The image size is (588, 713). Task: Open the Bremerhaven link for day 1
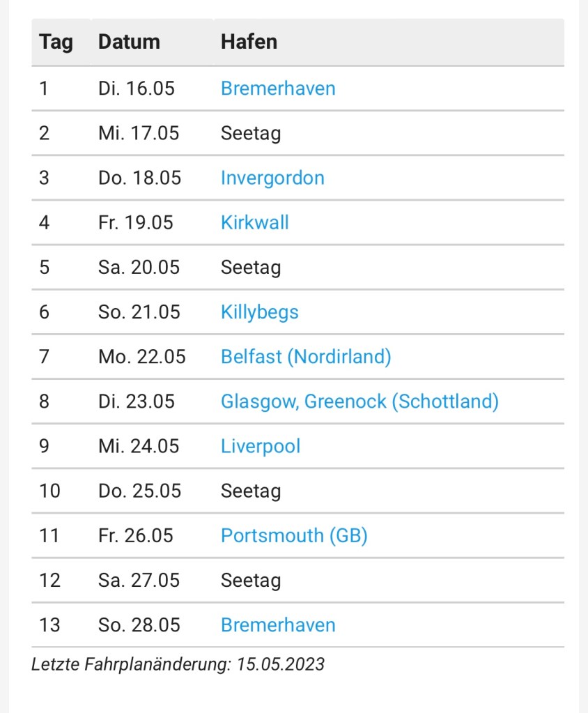[278, 89]
